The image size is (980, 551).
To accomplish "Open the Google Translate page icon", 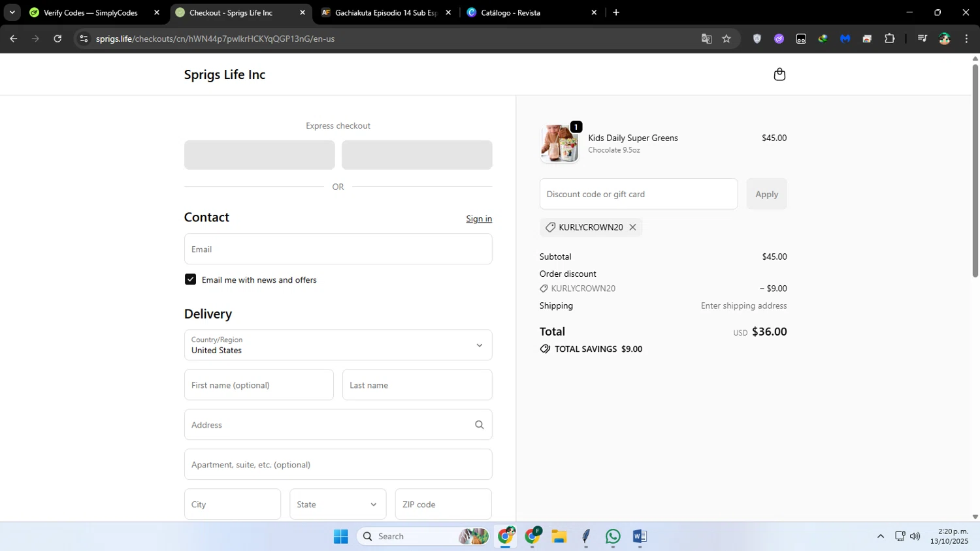I will coord(706,39).
